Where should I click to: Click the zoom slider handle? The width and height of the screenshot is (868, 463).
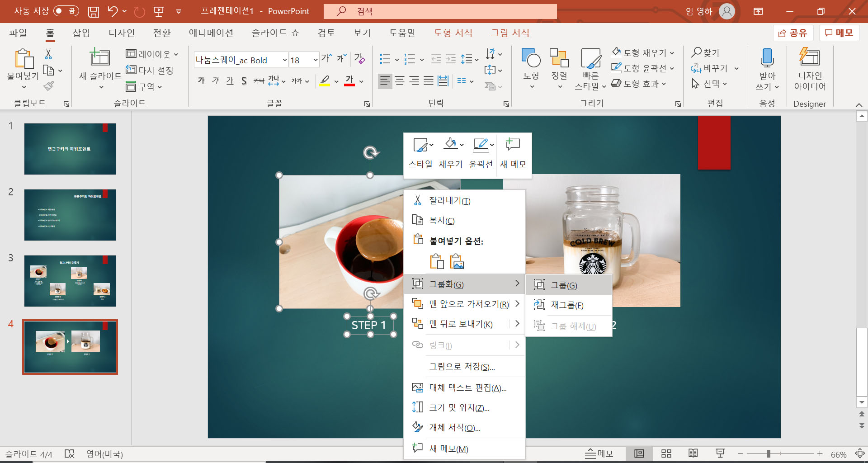coord(768,454)
